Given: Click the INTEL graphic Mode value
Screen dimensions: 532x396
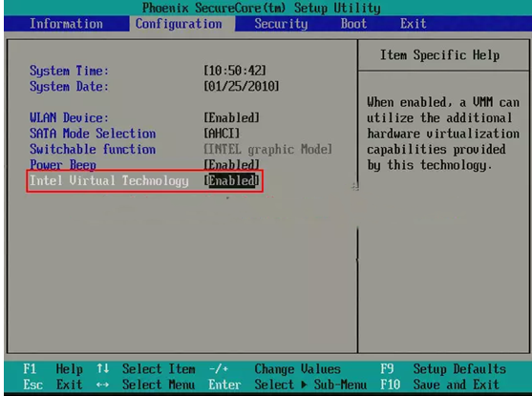Looking at the screenshot, I should click(267, 149).
